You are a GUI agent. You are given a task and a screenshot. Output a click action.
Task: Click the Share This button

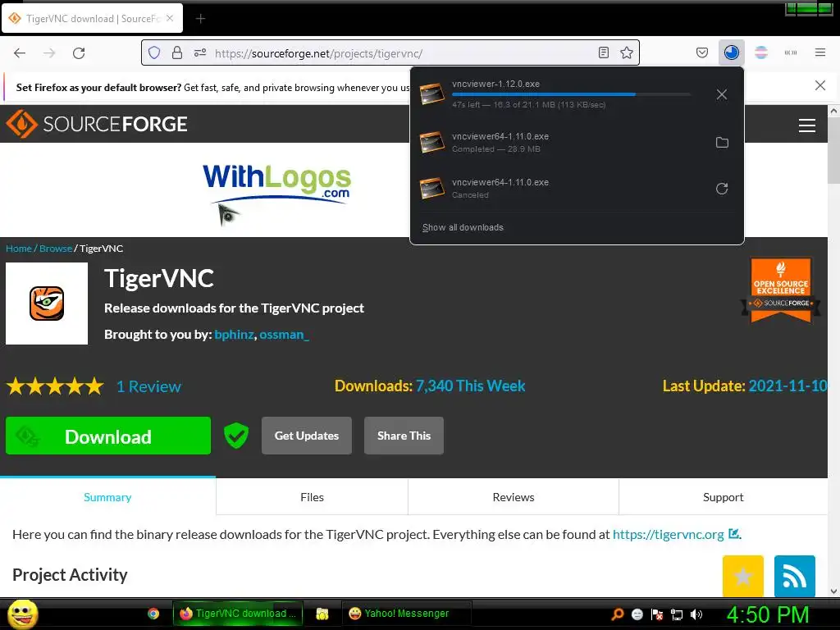click(x=404, y=436)
